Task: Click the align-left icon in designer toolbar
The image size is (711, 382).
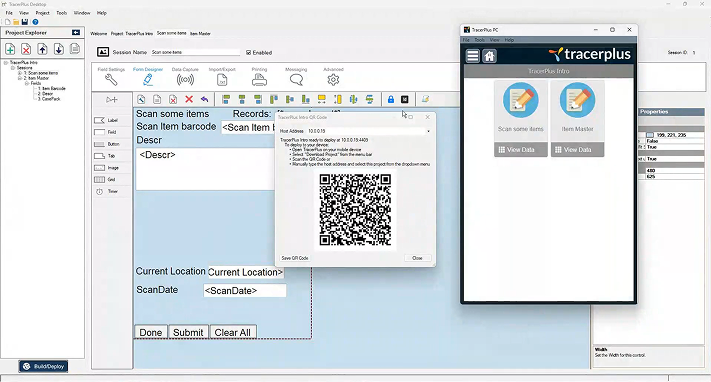Action: [x=226, y=99]
